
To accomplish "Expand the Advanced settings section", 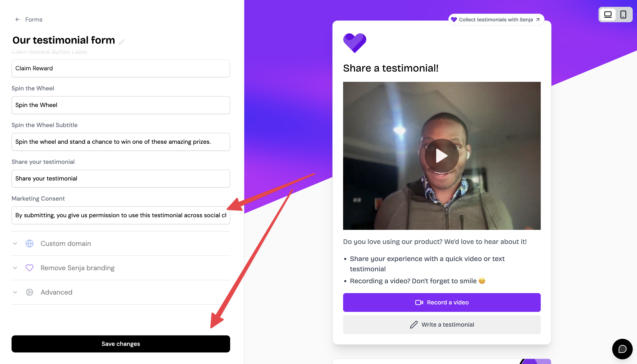I will coord(121,292).
